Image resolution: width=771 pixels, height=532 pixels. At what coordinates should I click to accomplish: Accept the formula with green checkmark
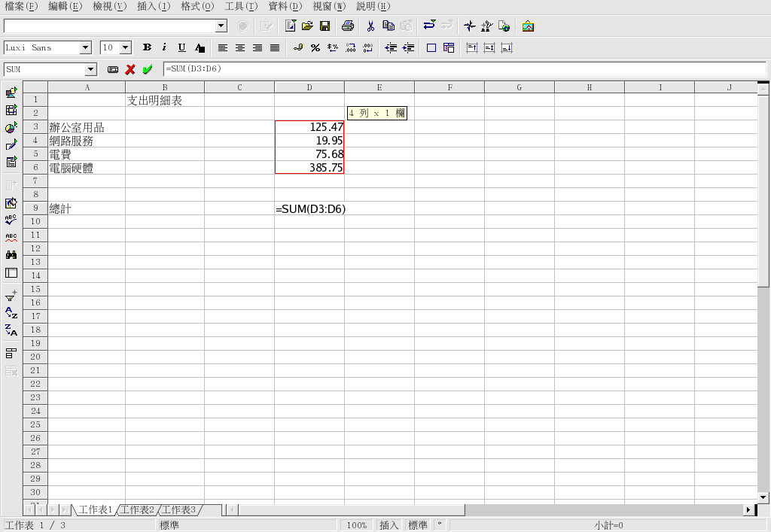pyautogui.click(x=148, y=69)
